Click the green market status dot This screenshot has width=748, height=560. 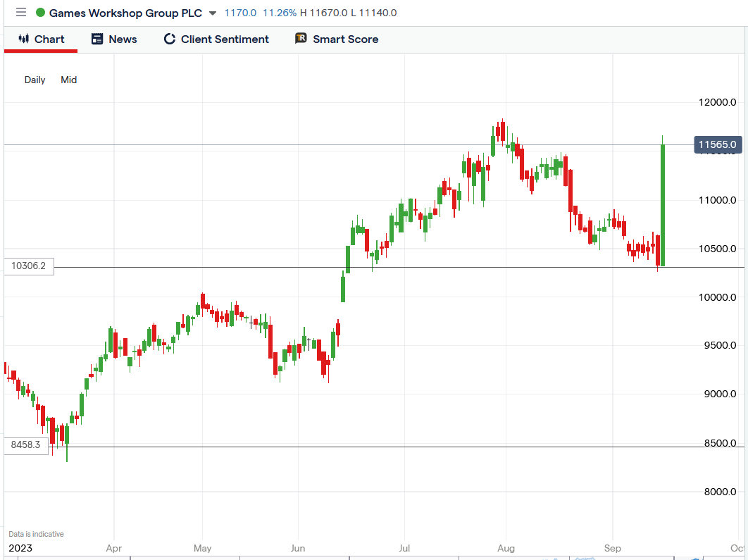(41, 13)
